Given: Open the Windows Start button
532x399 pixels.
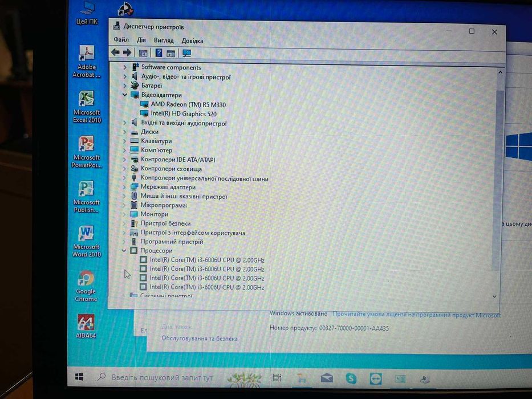Looking at the screenshot, I should [79, 377].
